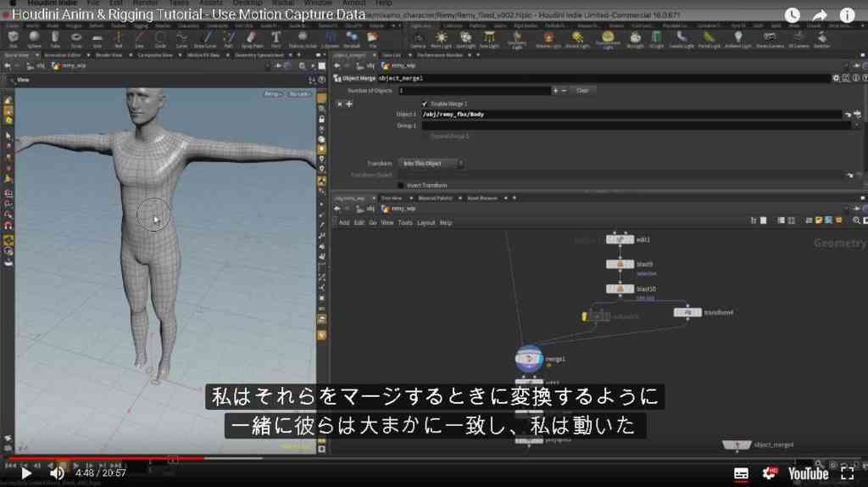Select the Null shelf tool
Screen dimensions: 868x487
[118, 39]
